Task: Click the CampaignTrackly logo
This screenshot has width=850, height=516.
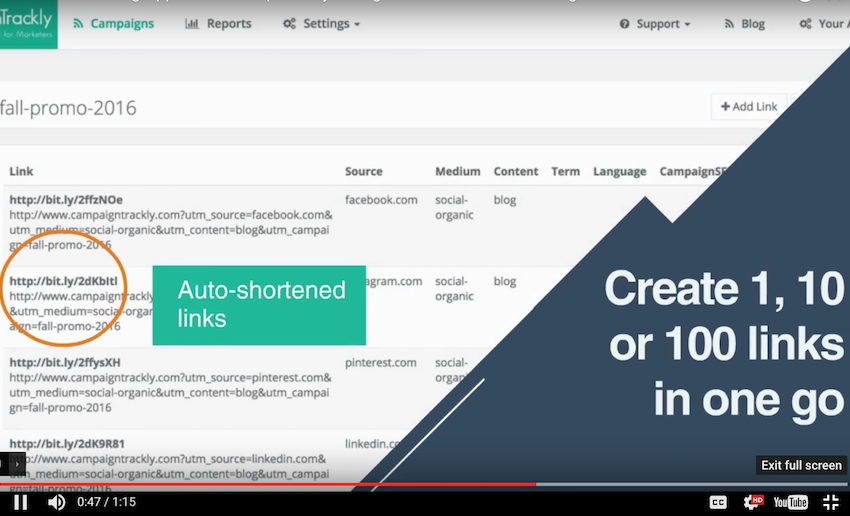Action: 28,24
